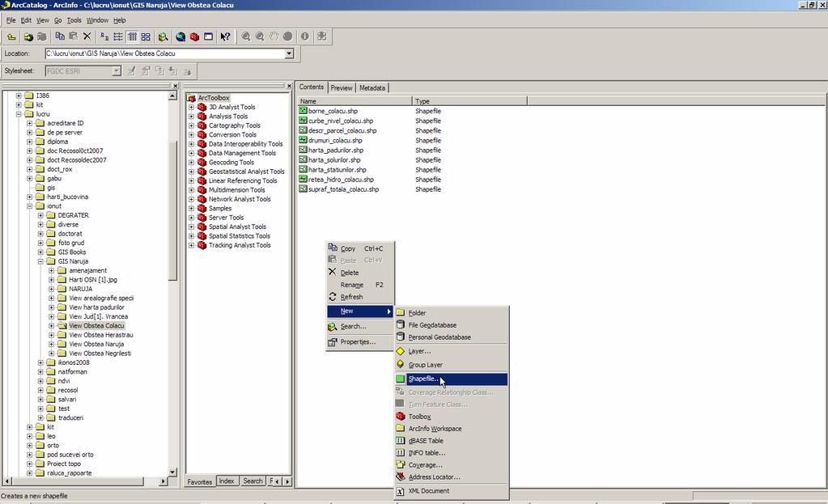Select the retea_hidro_colacu.shp file
Screen dimensions: 828x504
341,180
